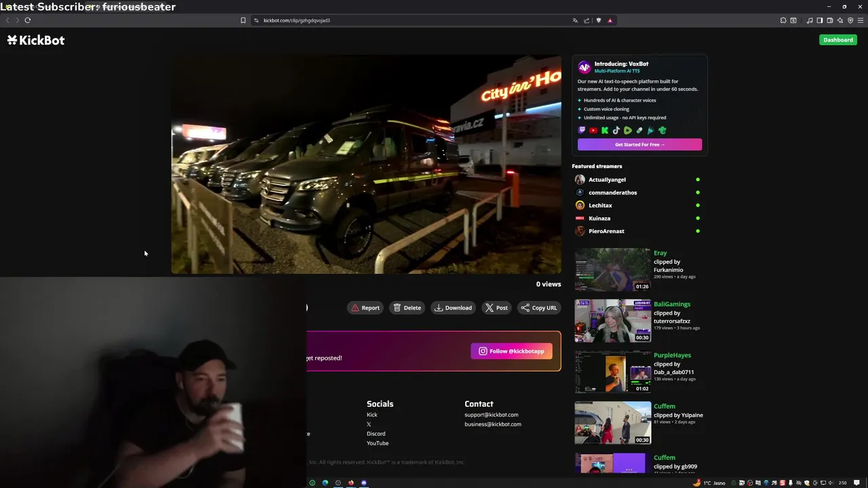Download this clip

[x=453, y=308]
